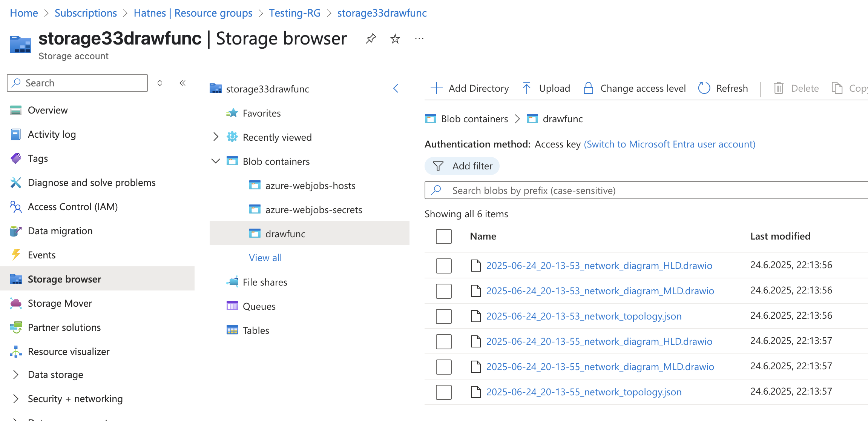Click the Storage Mover cloud icon
868x421 pixels.
pos(16,303)
